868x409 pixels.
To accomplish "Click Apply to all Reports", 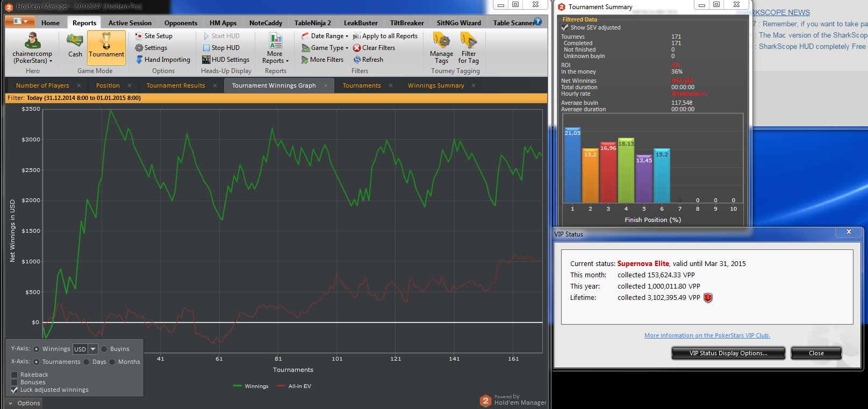I will (385, 36).
